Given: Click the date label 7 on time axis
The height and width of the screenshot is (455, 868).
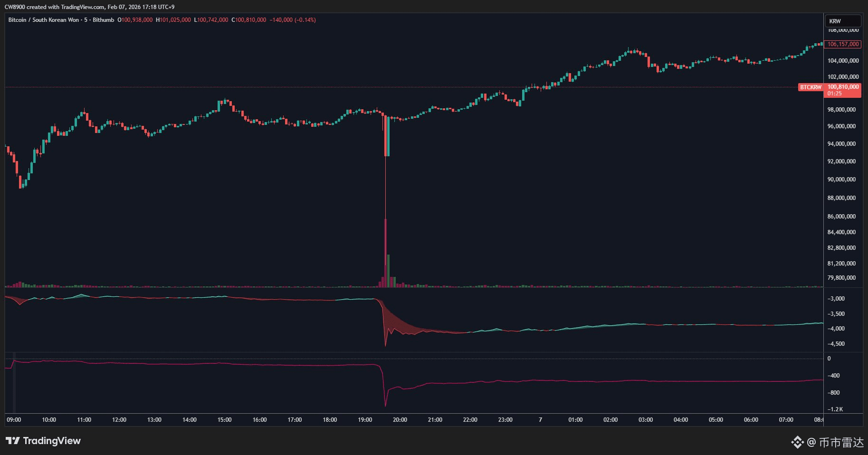Looking at the screenshot, I should pos(541,420).
